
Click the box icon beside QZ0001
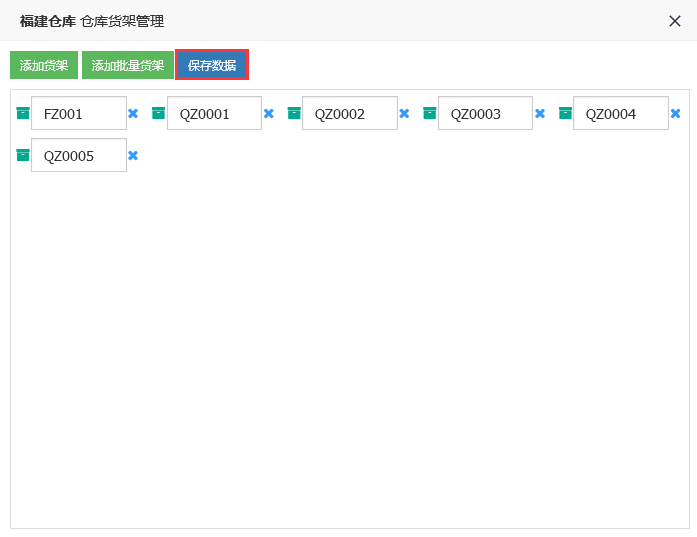point(158,113)
